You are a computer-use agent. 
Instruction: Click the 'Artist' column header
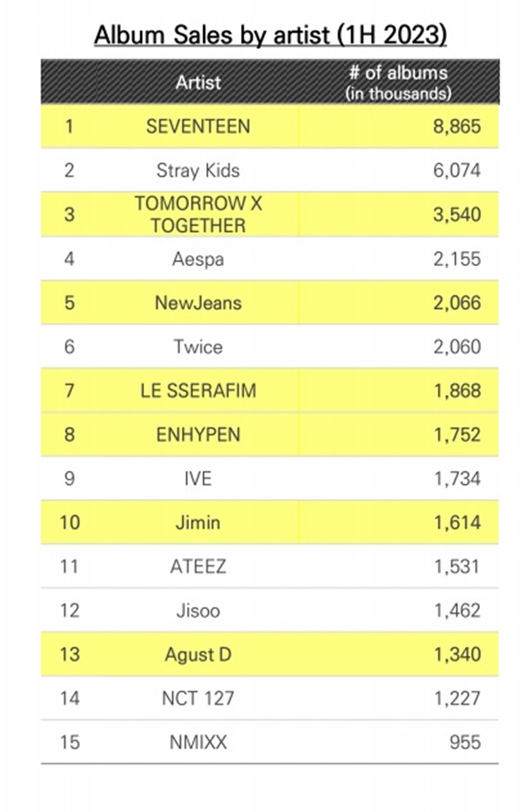(198, 83)
